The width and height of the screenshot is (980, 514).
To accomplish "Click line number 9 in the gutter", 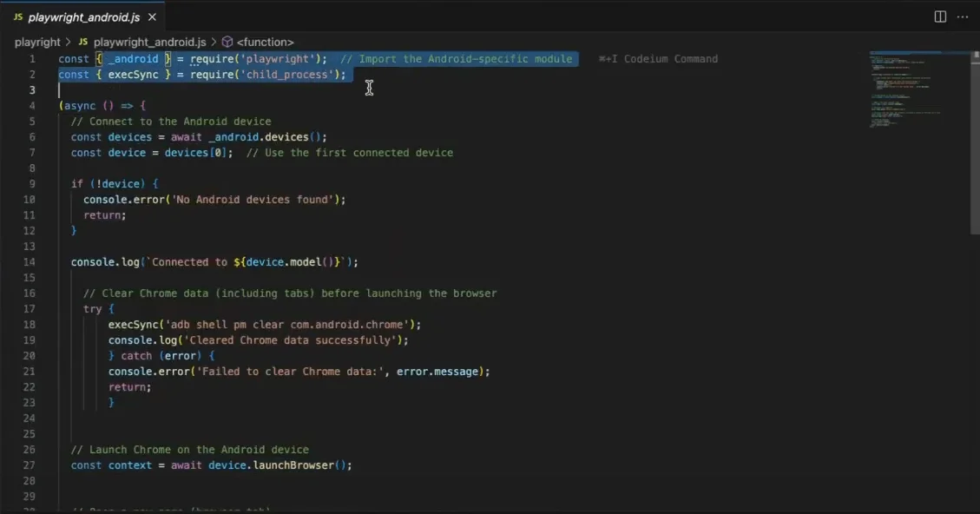I will [x=32, y=184].
